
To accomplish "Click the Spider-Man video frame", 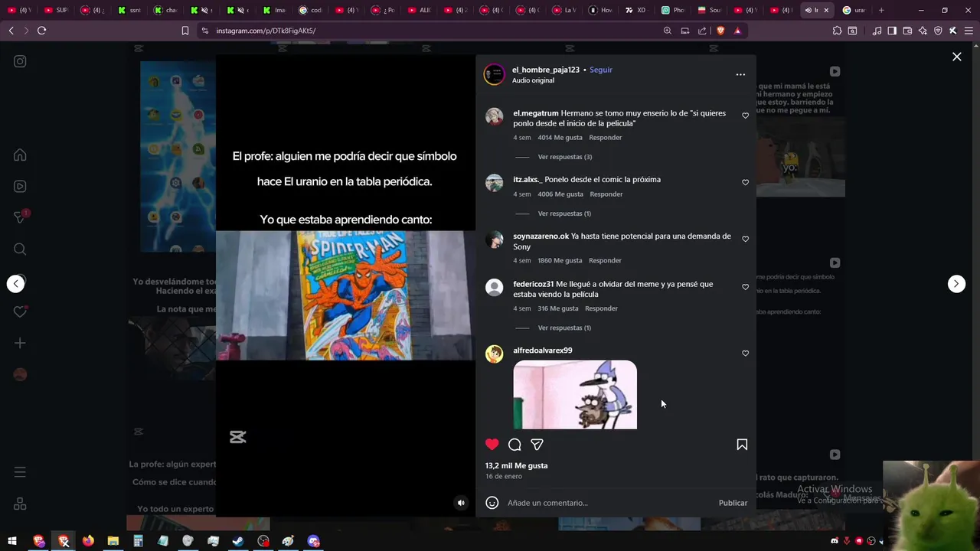I will (x=345, y=295).
